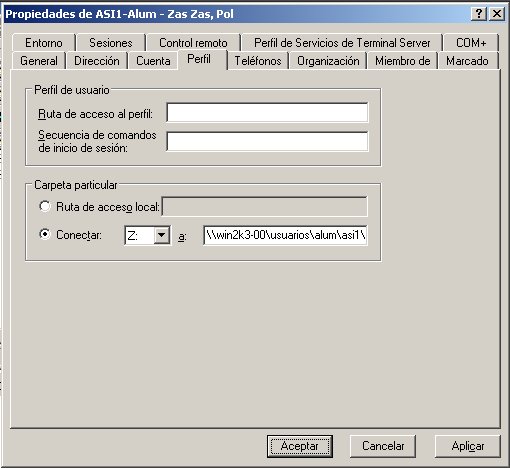Close the Propiedades dialog
The height and width of the screenshot is (468, 510).
tap(497, 14)
